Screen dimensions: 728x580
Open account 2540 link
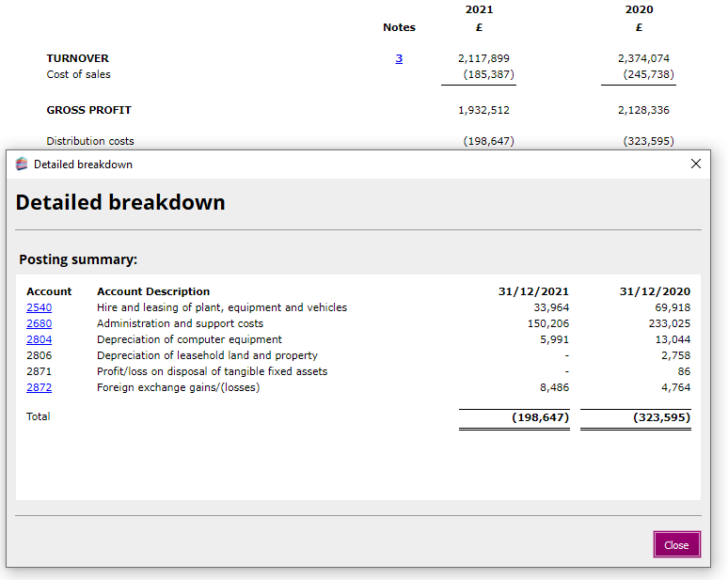click(39, 307)
